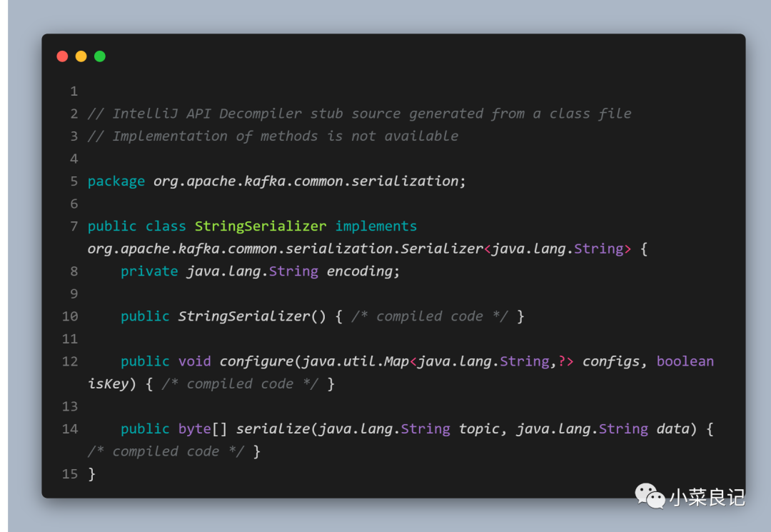Click the byte return type keyword
Image resolution: width=771 pixels, height=532 pixels.
tap(194, 429)
